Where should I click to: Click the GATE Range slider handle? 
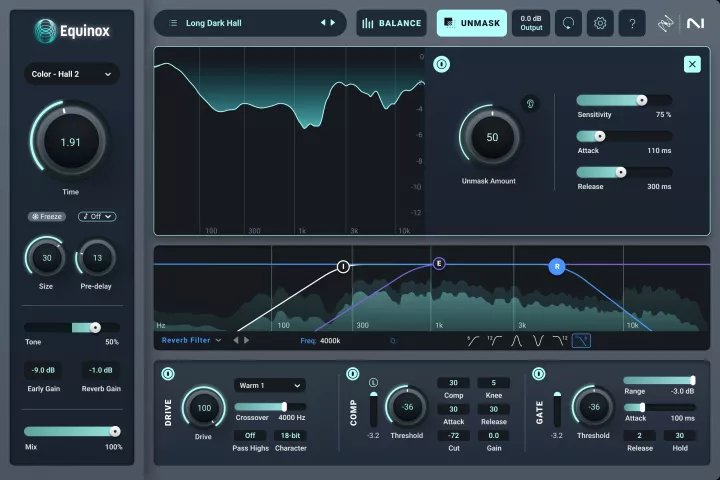pos(692,380)
